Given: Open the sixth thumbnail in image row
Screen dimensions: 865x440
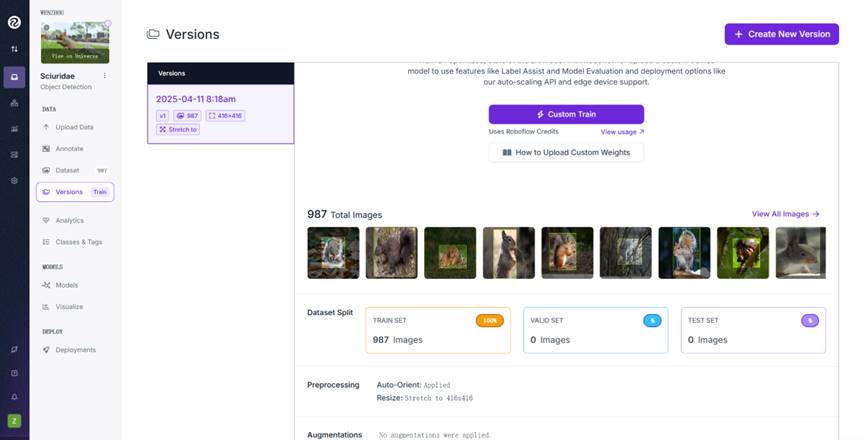Looking at the screenshot, I should click(x=626, y=253).
